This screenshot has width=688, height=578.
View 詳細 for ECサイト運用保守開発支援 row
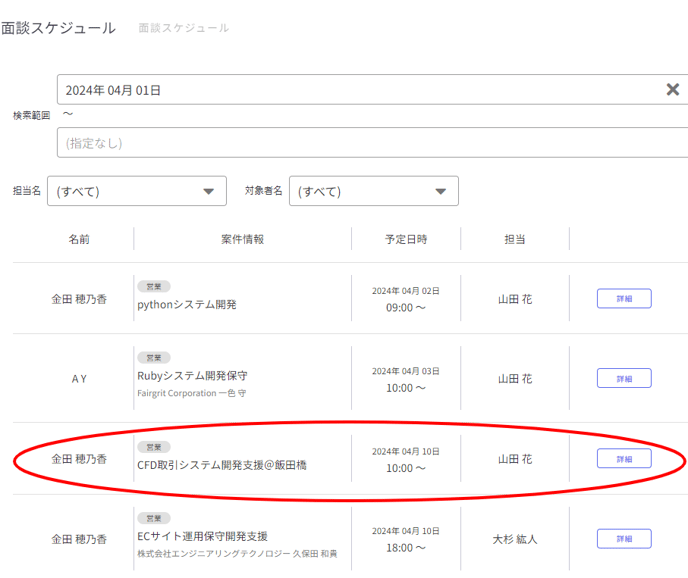(x=624, y=538)
